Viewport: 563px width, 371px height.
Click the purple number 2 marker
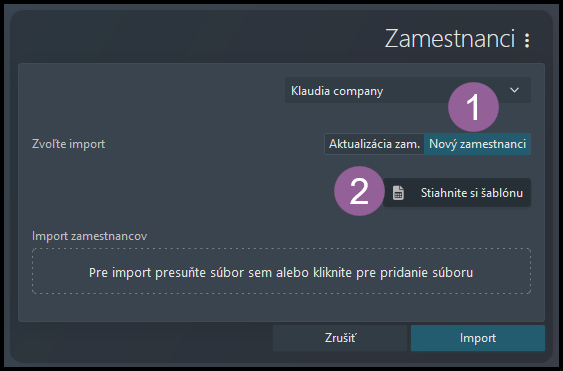point(359,191)
